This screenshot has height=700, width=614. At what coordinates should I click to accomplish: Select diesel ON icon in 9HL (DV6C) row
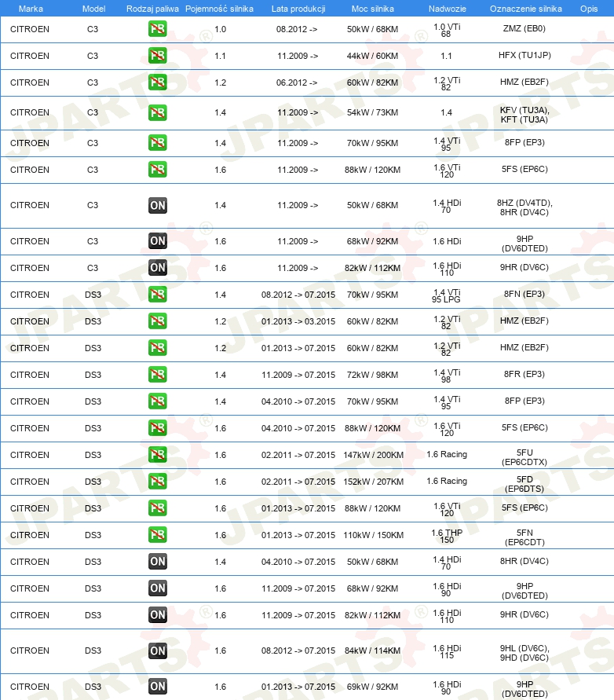158,651
